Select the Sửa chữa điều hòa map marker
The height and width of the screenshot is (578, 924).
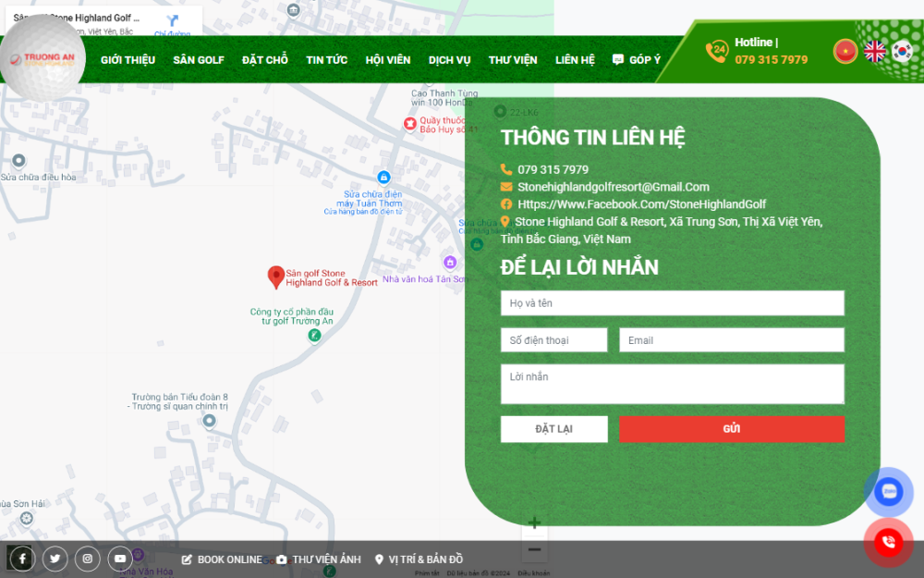18,160
